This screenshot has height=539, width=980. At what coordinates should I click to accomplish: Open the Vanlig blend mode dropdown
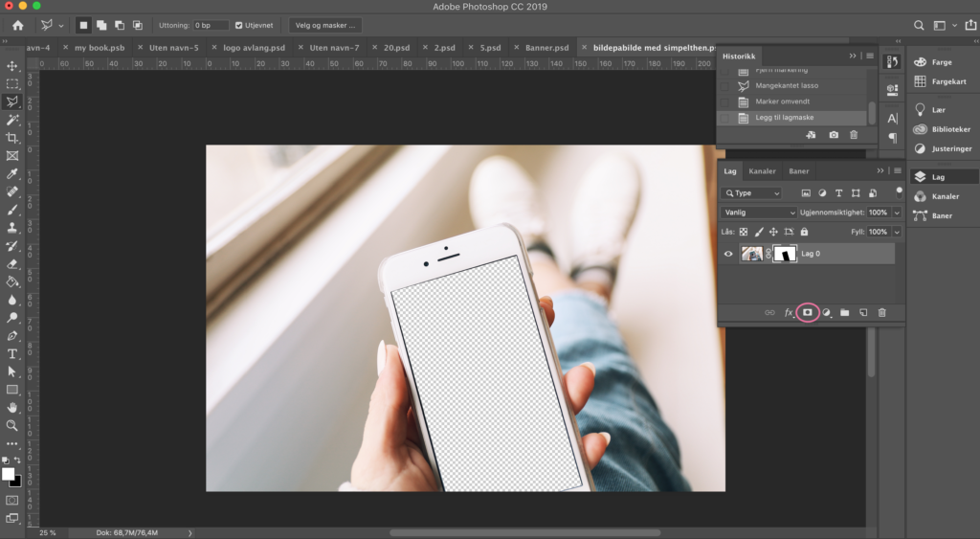click(x=759, y=213)
